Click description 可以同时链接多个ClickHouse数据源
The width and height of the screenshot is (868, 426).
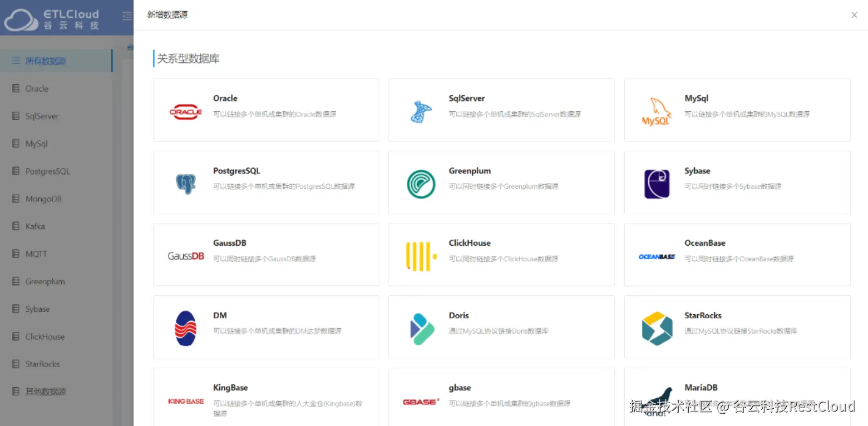[x=504, y=259]
